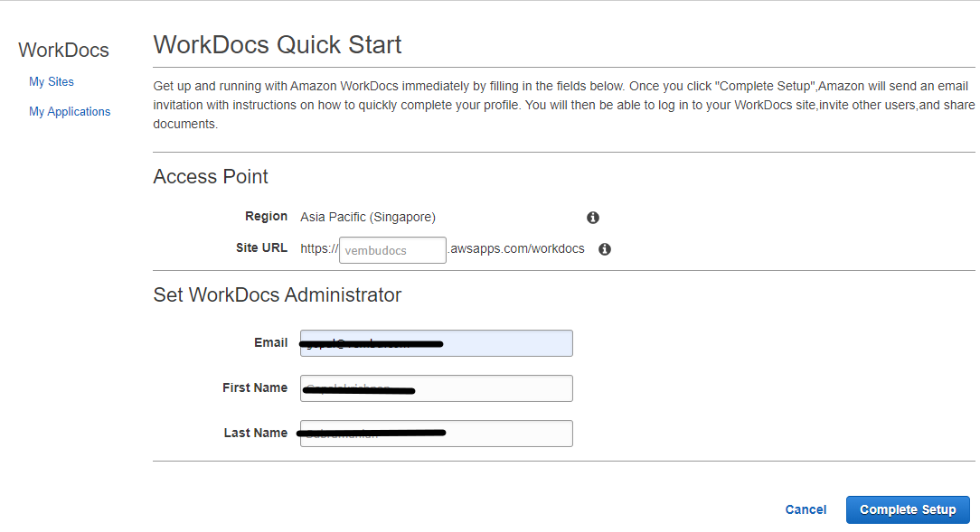Click the WorkDocs sidebar heading
The height and width of the screenshot is (532, 980).
[64, 50]
